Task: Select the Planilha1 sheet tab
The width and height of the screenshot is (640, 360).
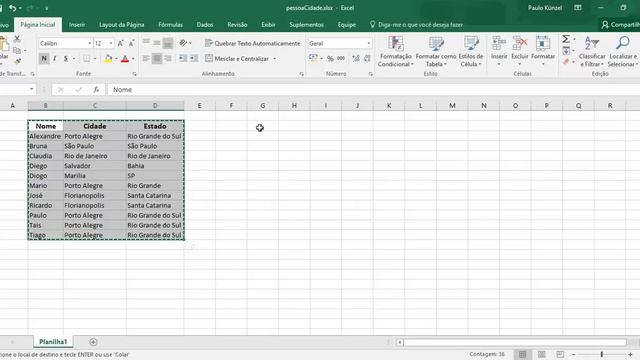Action: [x=53, y=342]
